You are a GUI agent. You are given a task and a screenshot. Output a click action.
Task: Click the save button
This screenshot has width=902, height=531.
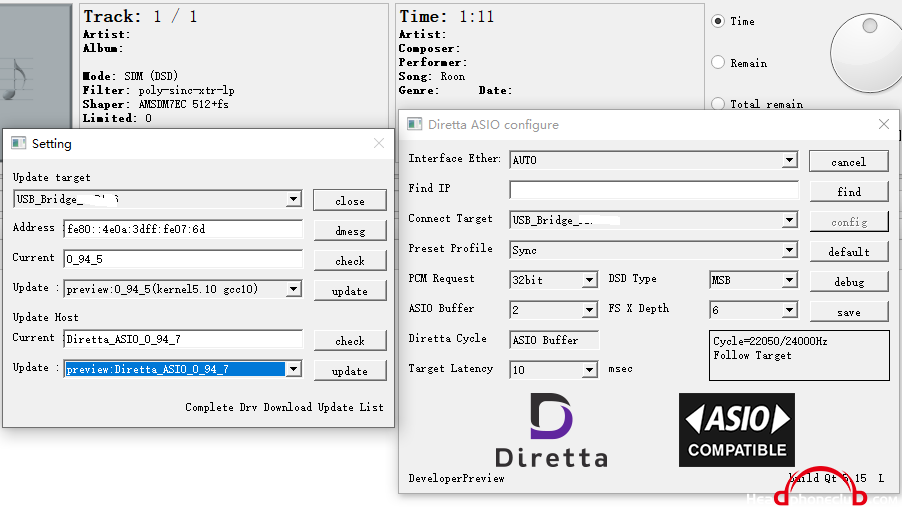pyautogui.click(x=849, y=312)
